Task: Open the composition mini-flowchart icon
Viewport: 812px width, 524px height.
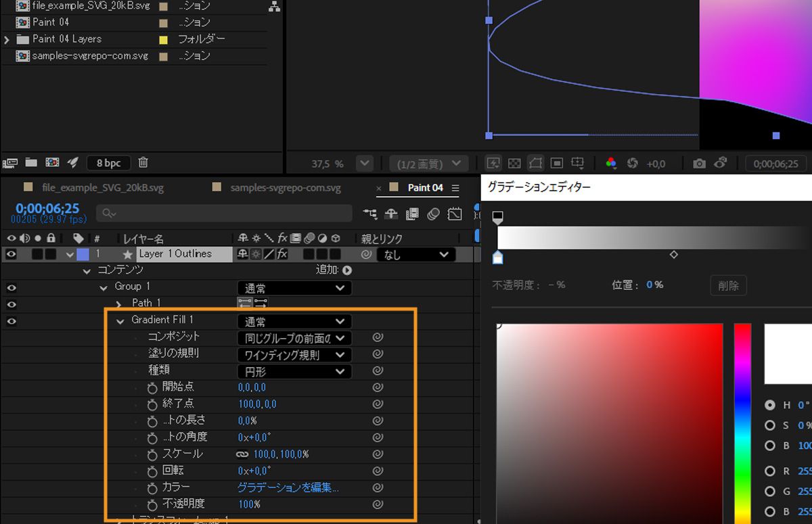Action: [370, 214]
